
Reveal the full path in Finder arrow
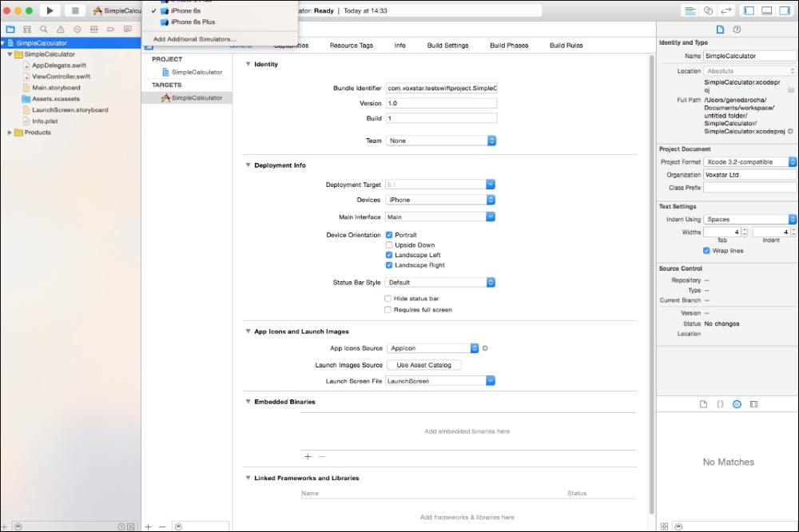click(790, 132)
